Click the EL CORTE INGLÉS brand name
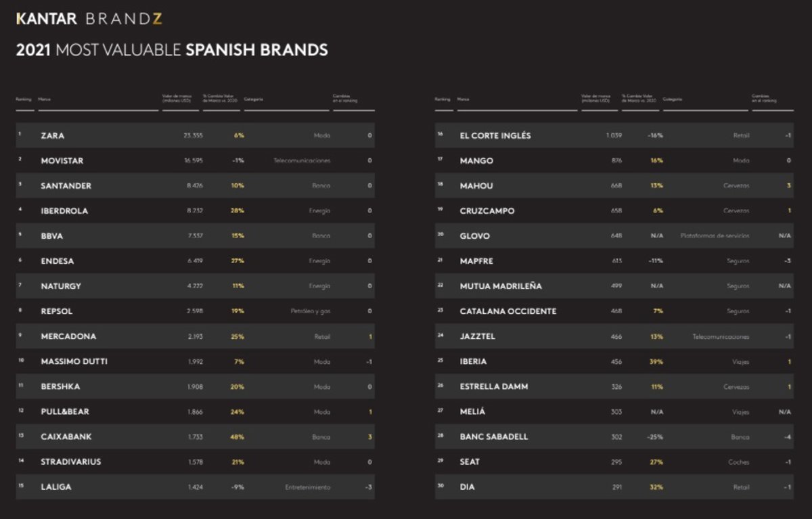The width and height of the screenshot is (812, 519). [495, 135]
